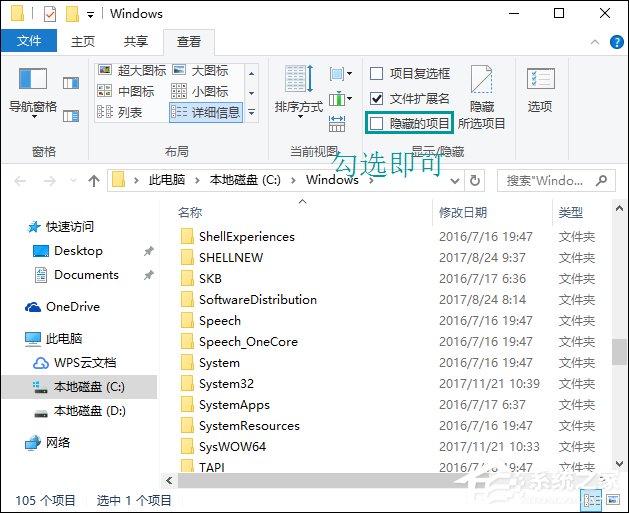Screen dimensions: 629x513
Task: Click 隐藏所选项目 hide selected items
Action: coord(481,98)
